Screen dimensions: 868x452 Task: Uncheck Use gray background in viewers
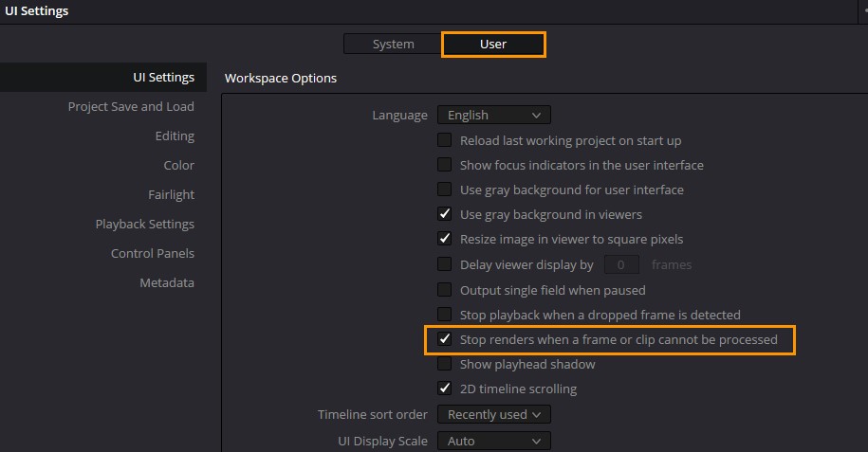click(444, 214)
